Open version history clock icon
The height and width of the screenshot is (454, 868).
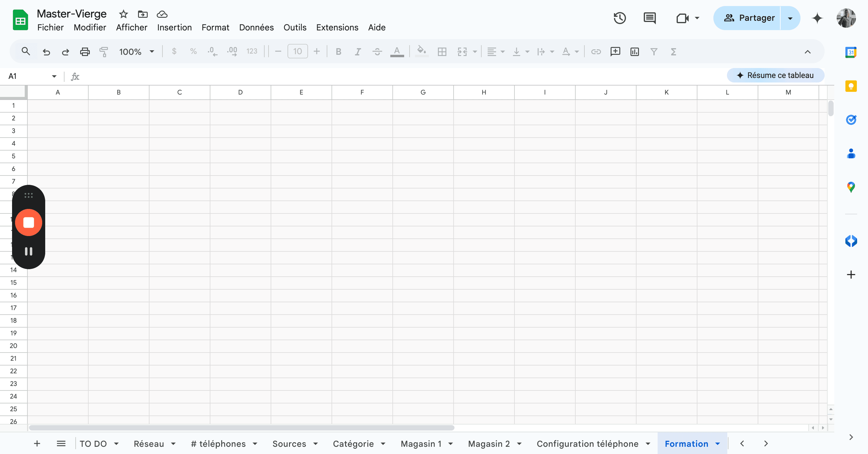[619, 18]
